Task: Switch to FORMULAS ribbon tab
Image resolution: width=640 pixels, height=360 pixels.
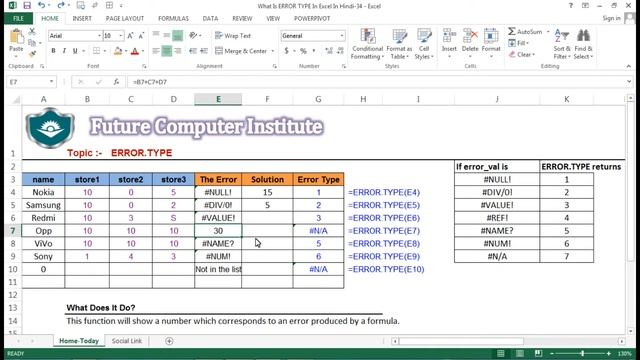Action: pyautogui.click(x=173, y=18)
